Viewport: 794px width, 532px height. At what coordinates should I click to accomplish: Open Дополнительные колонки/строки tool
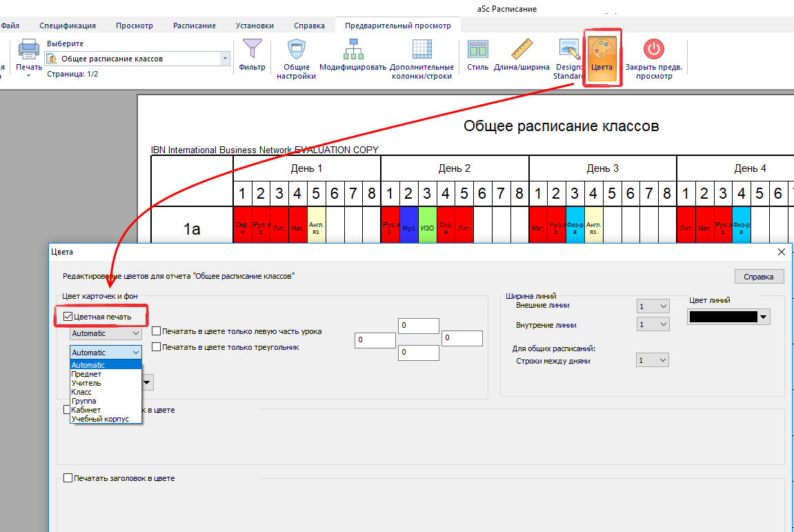click(421, 50)
